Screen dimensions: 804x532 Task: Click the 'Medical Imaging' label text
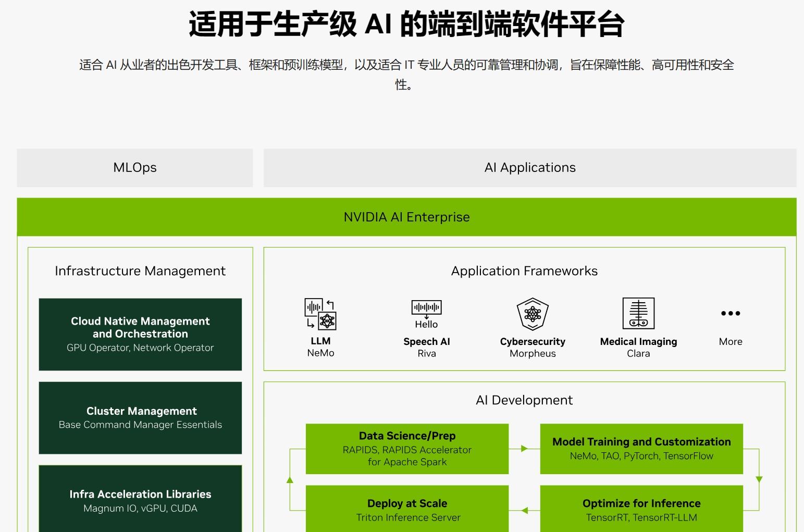pos(638,342)
